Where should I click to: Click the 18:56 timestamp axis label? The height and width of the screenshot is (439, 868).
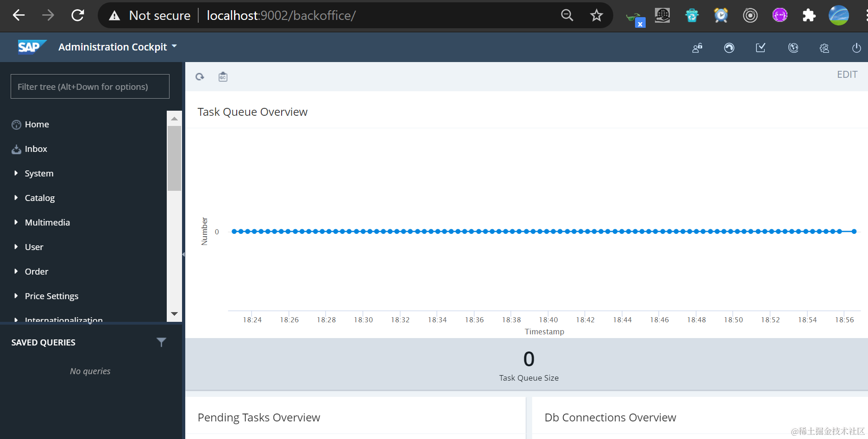click(x=844, y=320)
